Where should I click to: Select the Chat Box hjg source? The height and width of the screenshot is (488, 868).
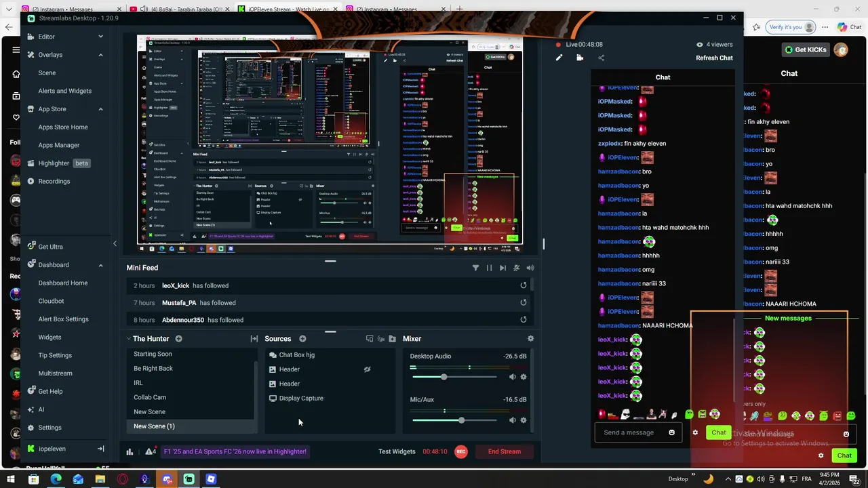click(x=296, y=354)
